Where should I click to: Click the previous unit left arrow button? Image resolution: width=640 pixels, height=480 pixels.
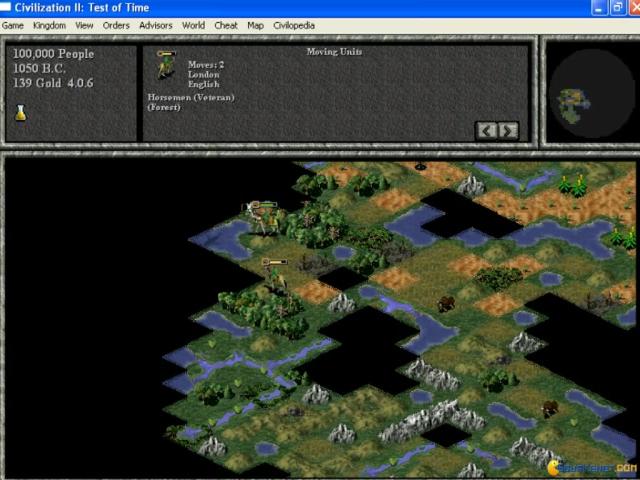click(x=486, y=131)
